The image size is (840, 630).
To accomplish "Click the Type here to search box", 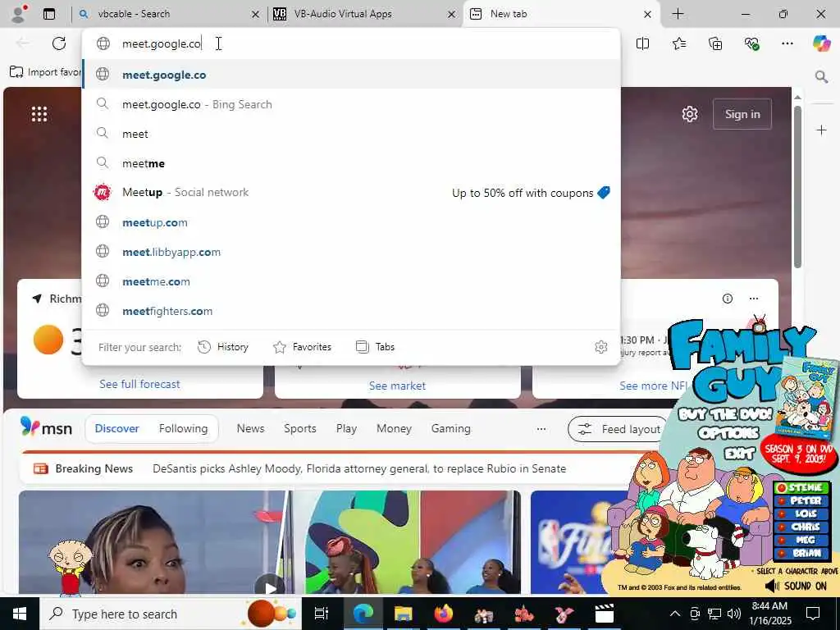I will click(170, 614).
